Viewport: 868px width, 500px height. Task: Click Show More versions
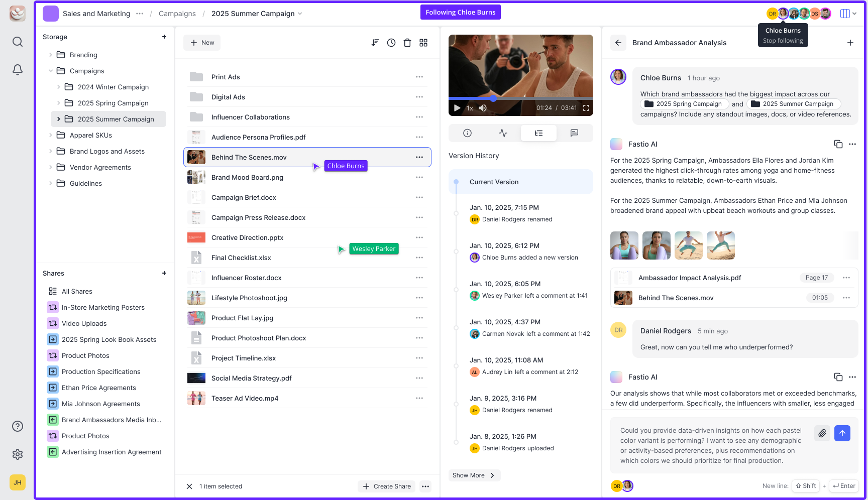tap(474, 475)
